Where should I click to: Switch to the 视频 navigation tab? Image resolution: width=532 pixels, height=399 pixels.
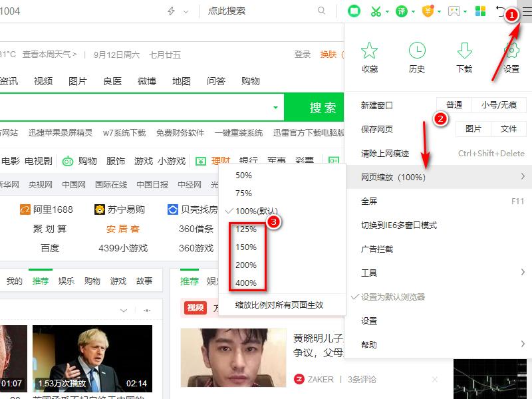click(x=43, y=80)
